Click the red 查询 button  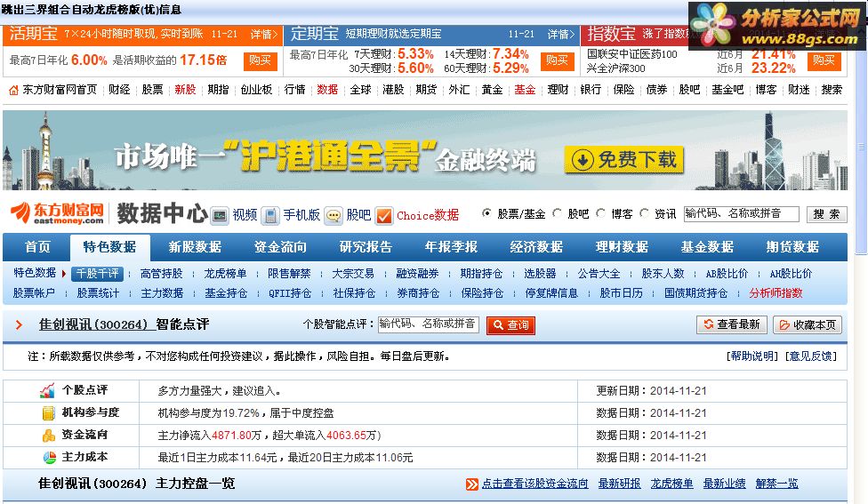pyautogui.click(x=511, y=325)
